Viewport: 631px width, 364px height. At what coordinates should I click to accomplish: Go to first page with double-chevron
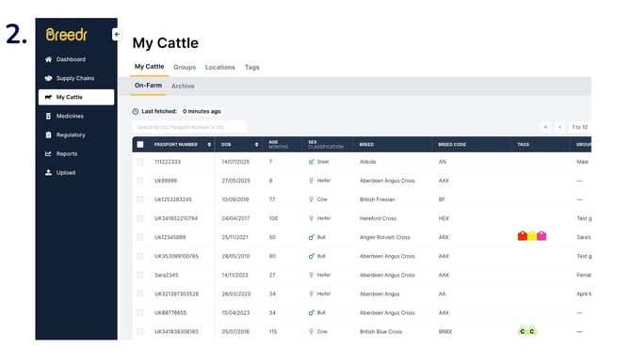[x=545, y=127]
